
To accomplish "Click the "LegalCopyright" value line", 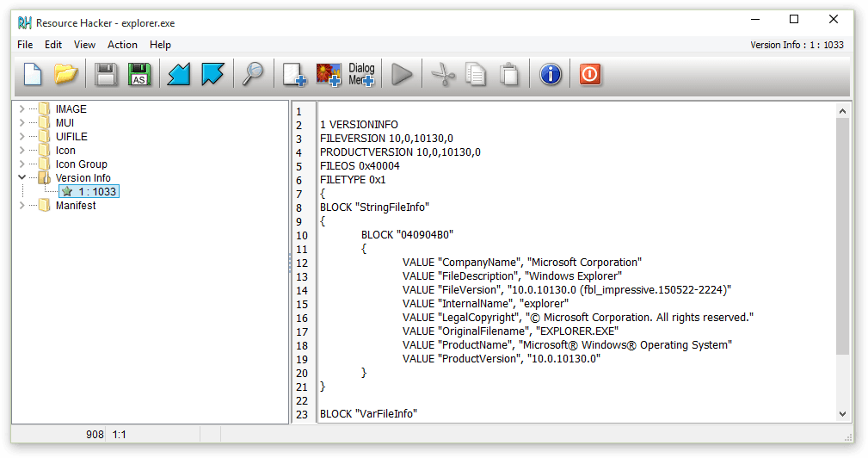I will (578, 318).
